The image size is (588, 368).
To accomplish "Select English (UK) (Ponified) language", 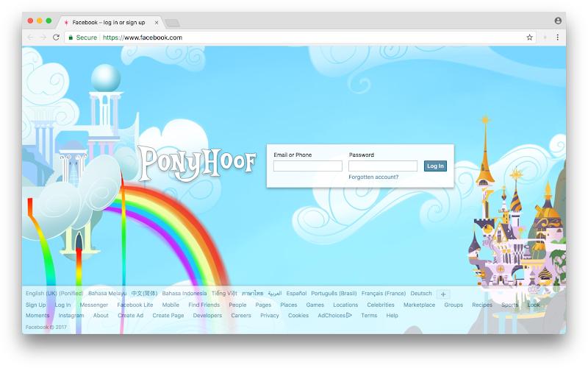I will pos(54,293).
